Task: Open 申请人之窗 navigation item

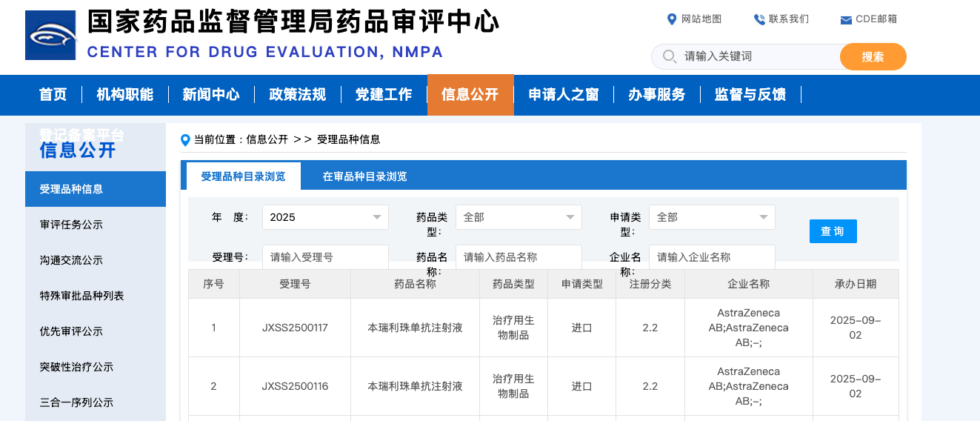Action: pyautogui.click(x=564, y=95)
